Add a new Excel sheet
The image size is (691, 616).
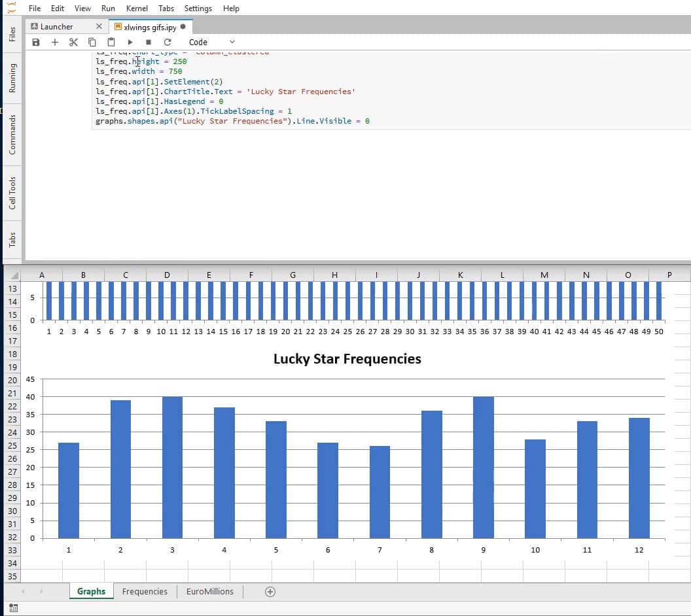(270, 591)
